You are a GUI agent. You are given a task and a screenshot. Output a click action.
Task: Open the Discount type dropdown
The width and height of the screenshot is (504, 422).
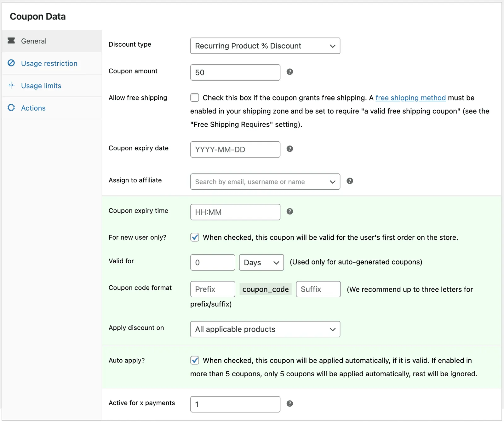(x=265, y=46)
